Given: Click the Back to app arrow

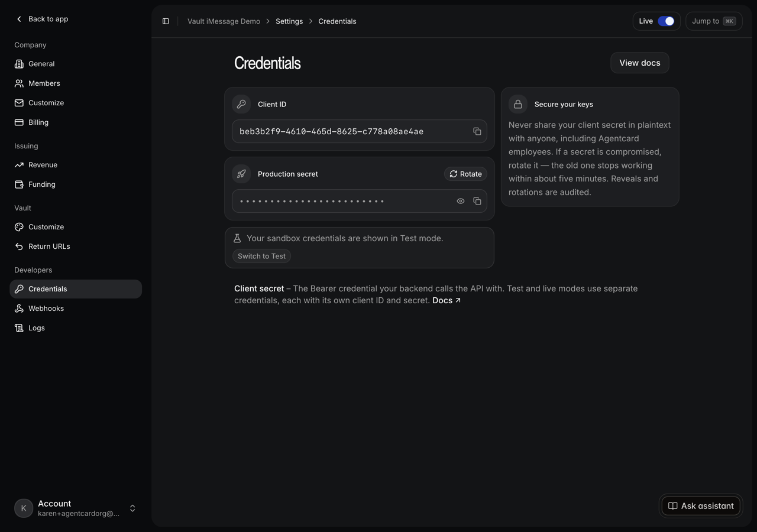Looking at the screenshot, I should (19, 19).
